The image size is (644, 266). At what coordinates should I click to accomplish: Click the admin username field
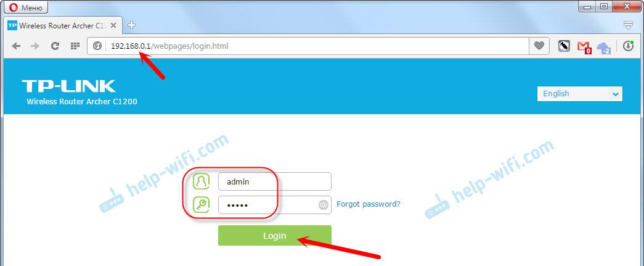[274, 181]
